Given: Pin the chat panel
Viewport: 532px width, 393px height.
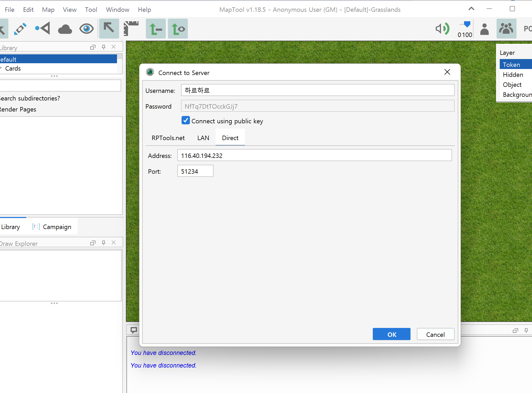Looking at the screenshot, I should (526, 331).
